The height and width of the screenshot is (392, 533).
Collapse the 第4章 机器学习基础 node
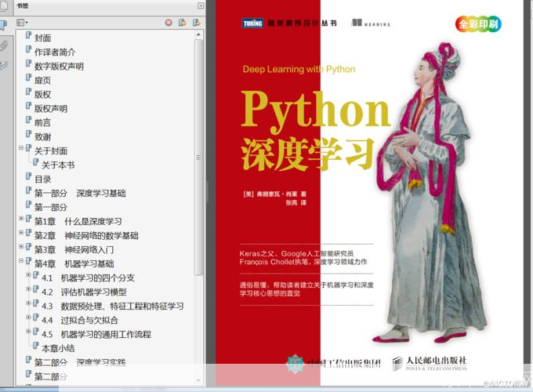[21, 261]
